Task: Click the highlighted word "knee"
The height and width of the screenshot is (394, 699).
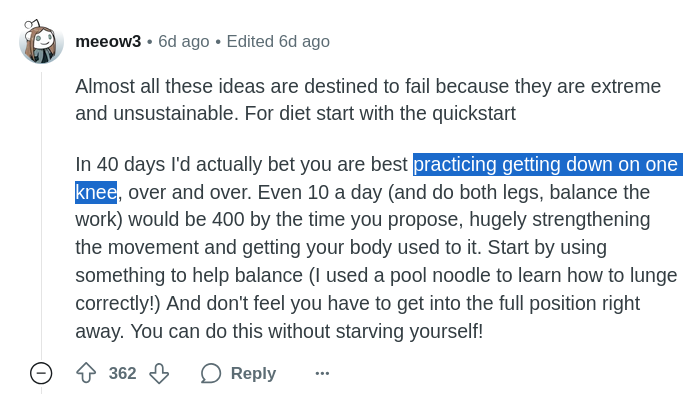Action: [x=96, y=192]
